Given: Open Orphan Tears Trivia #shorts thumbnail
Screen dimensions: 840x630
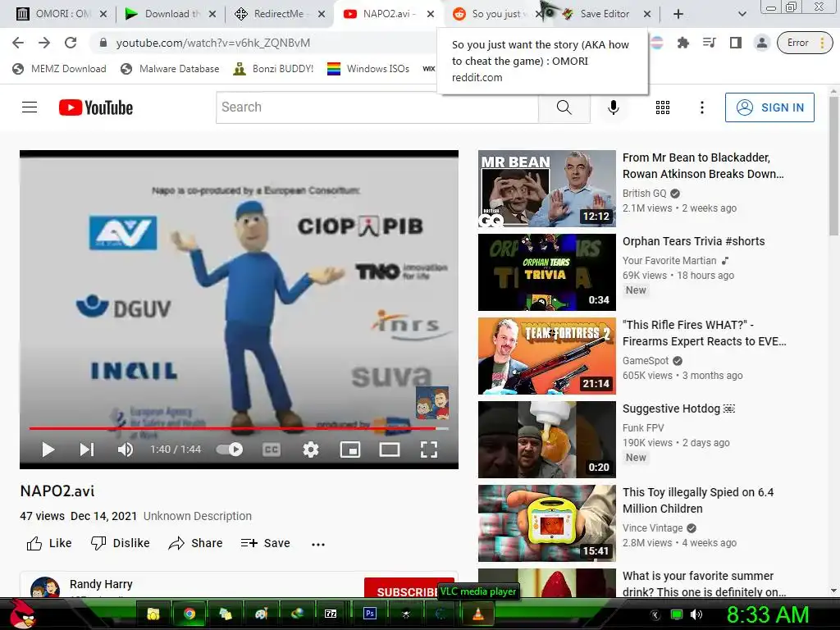Looking at the screenshot, I should coord(547,272).
